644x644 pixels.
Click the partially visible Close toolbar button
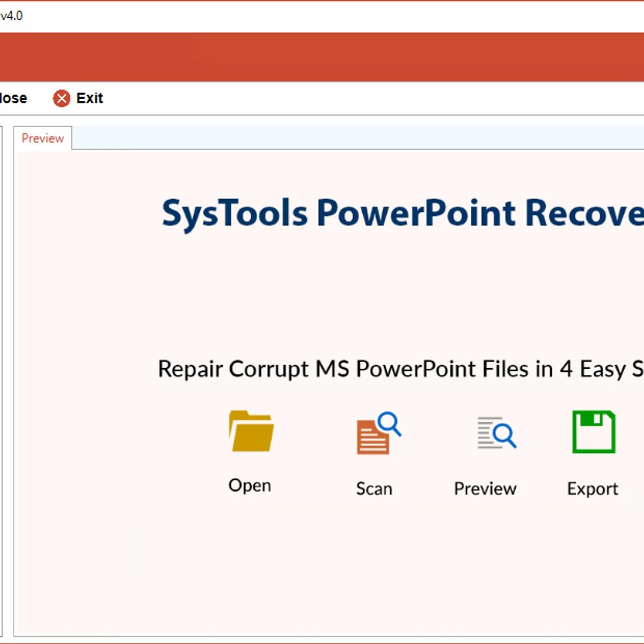(x=13, y=98)
